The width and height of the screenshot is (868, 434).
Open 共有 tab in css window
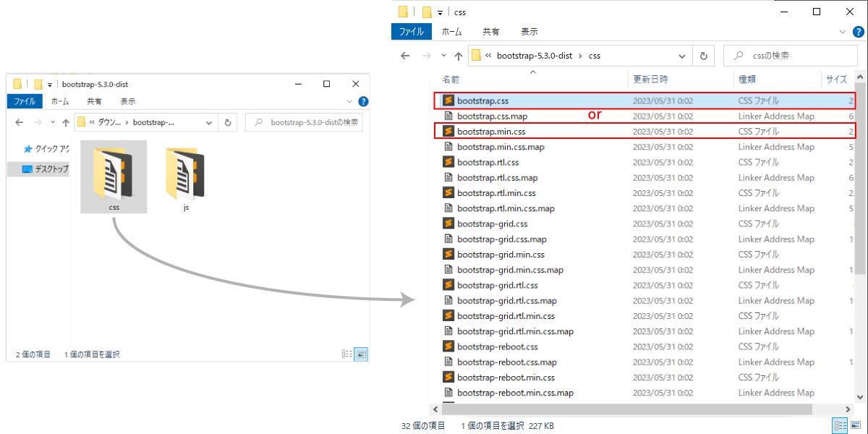[490, 32]
